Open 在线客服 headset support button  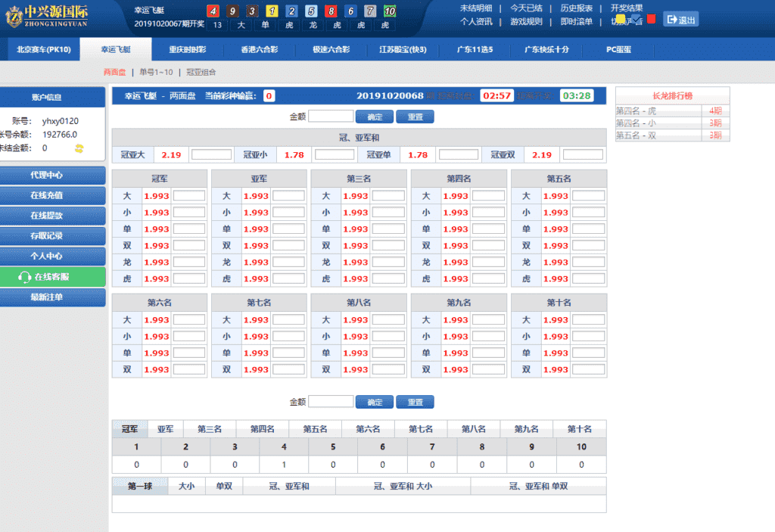pos(52,277)
